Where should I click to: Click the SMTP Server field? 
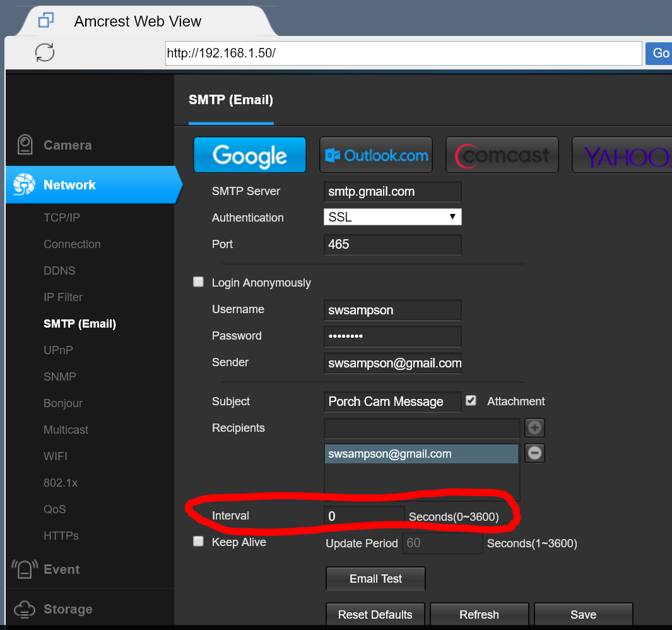pyautogui.click(x=392, y=191)
